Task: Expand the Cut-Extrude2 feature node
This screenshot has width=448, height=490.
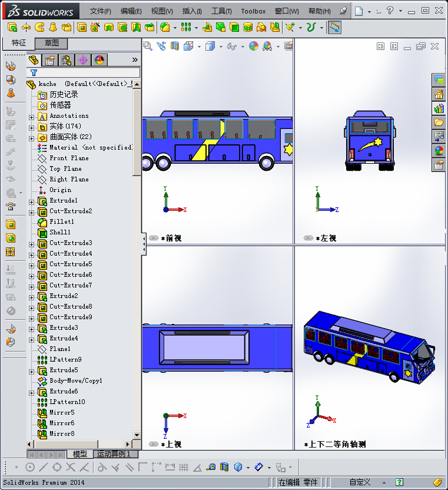Action: (x=31, y=213)
